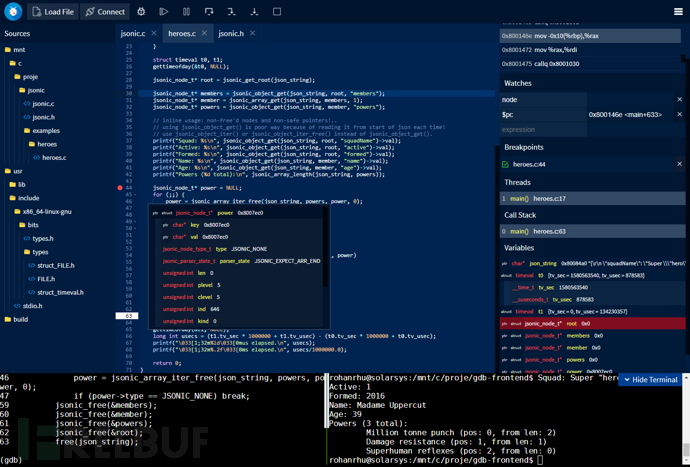Open the hamburger menu at top right

[x=678, y=12]
